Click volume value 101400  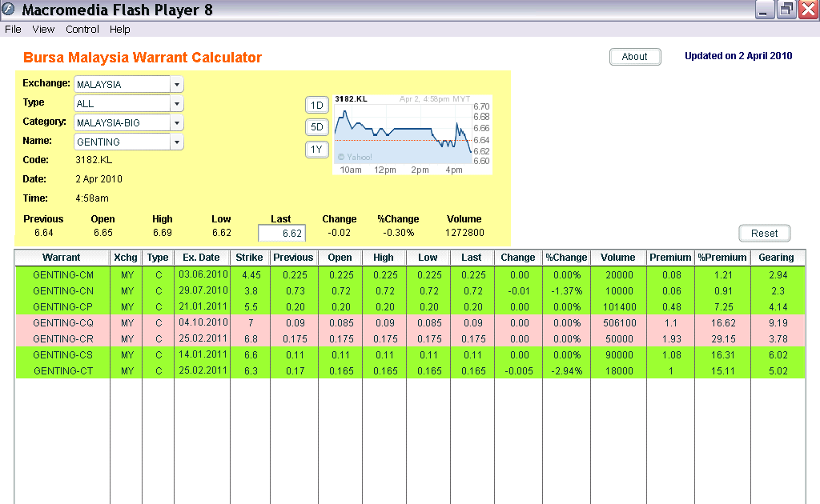click(x=619, y=307)
